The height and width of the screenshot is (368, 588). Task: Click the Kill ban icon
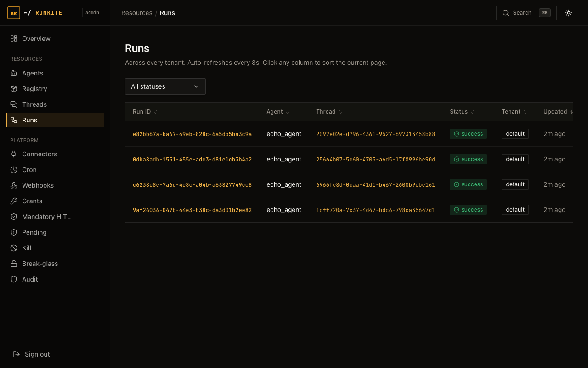tap(14, 248)
